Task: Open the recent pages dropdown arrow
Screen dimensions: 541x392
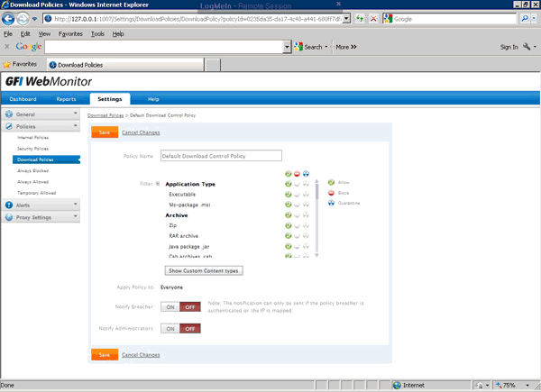Action: pos(34,19)
